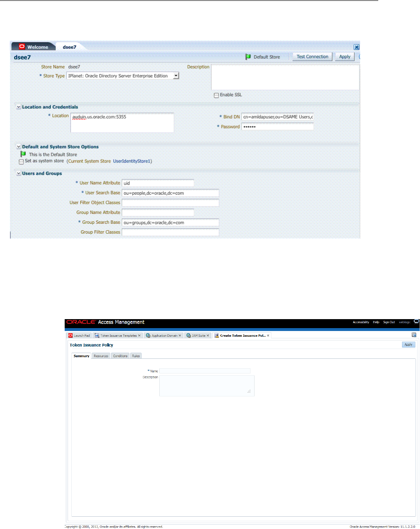Switch to Token Issuance Templates tab

(119, 335)
